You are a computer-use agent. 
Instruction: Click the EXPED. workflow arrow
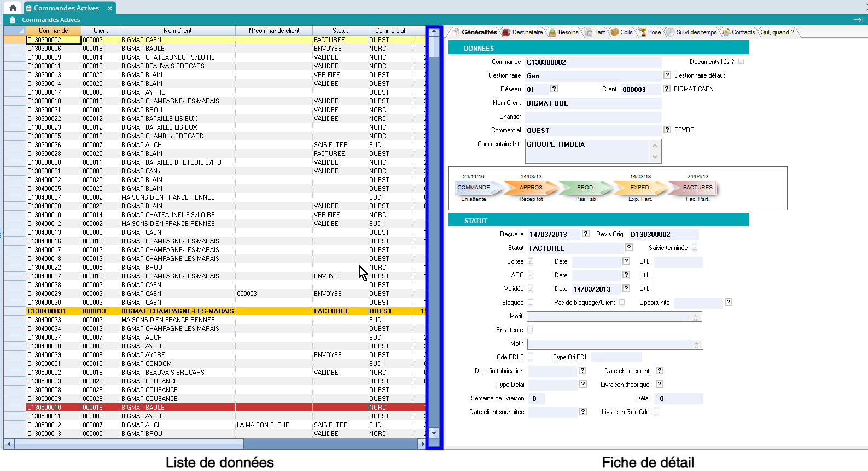coord(640,188)
